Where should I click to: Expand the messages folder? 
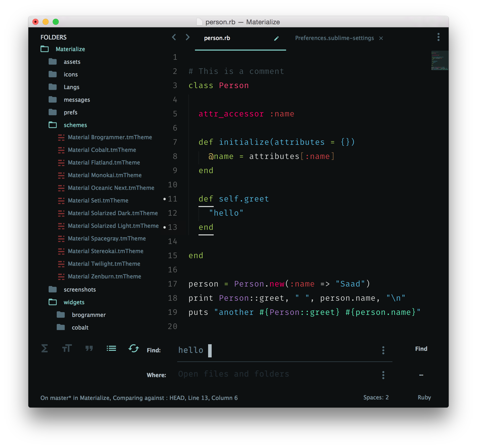click(x=69, y=100)
